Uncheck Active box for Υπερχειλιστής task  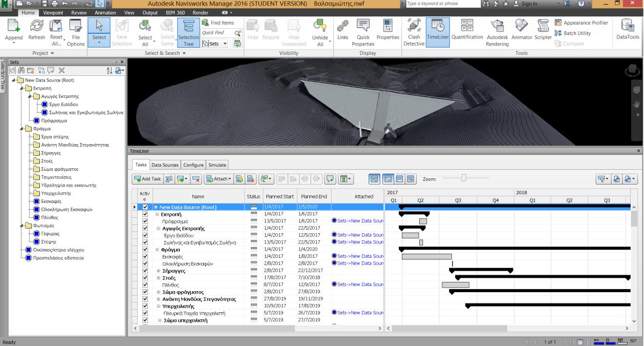click(x=145, y=306)
